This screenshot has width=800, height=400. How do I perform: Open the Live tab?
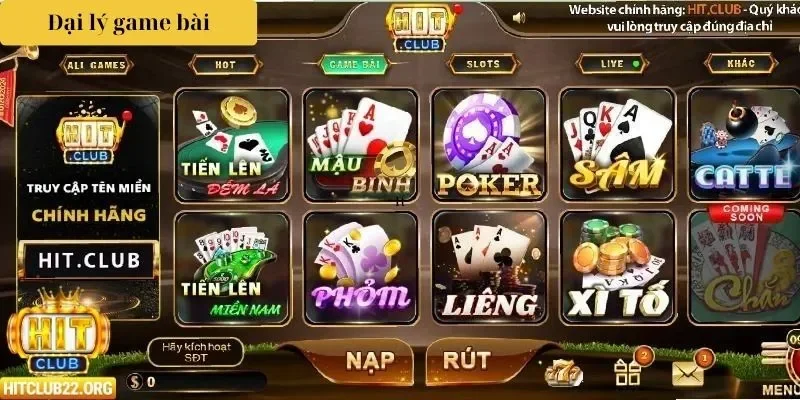click(612, 64)
